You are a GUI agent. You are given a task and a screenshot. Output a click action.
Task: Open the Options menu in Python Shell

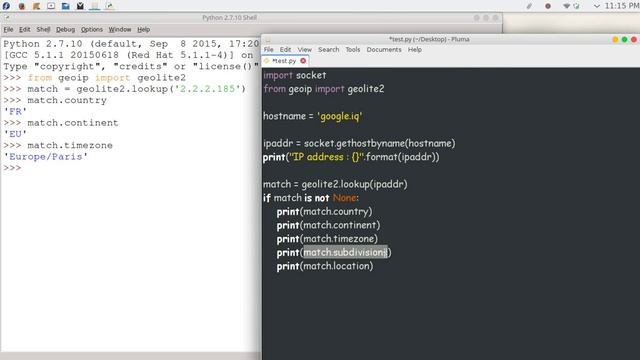pyautogui.click(x=92, y=29)
